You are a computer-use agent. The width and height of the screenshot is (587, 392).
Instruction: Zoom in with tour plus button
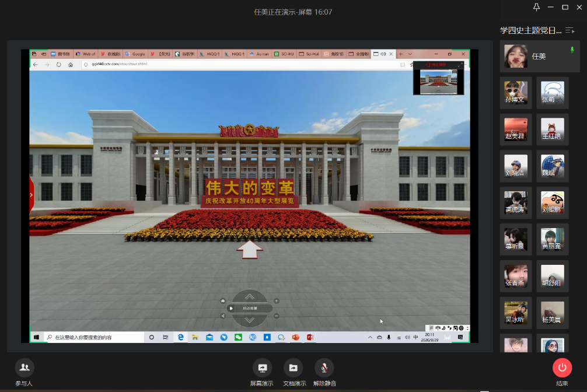(x=276, y=300)
